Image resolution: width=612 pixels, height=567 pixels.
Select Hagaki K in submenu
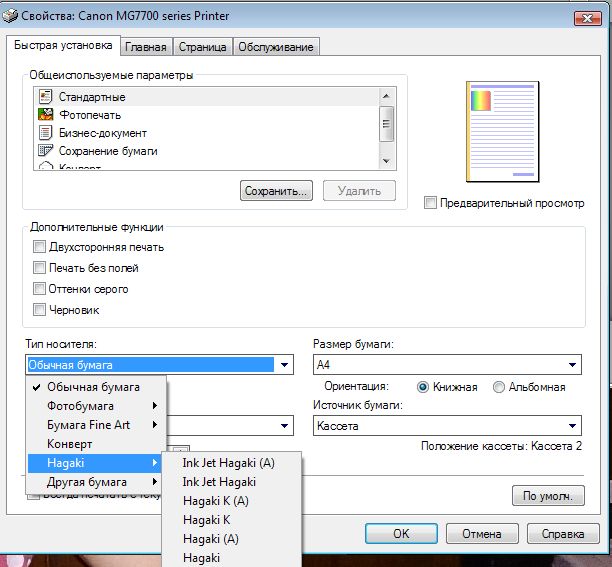click(231, 520)
